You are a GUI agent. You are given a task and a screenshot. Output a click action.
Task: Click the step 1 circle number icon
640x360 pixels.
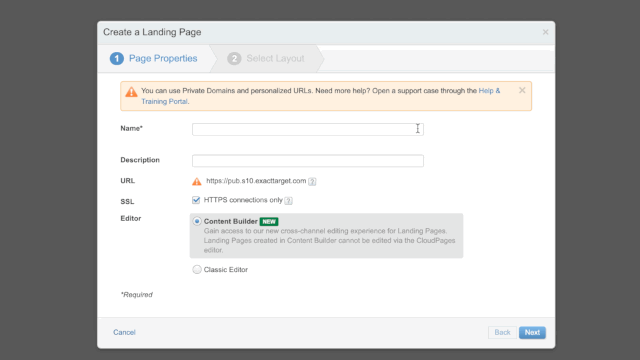117,58
